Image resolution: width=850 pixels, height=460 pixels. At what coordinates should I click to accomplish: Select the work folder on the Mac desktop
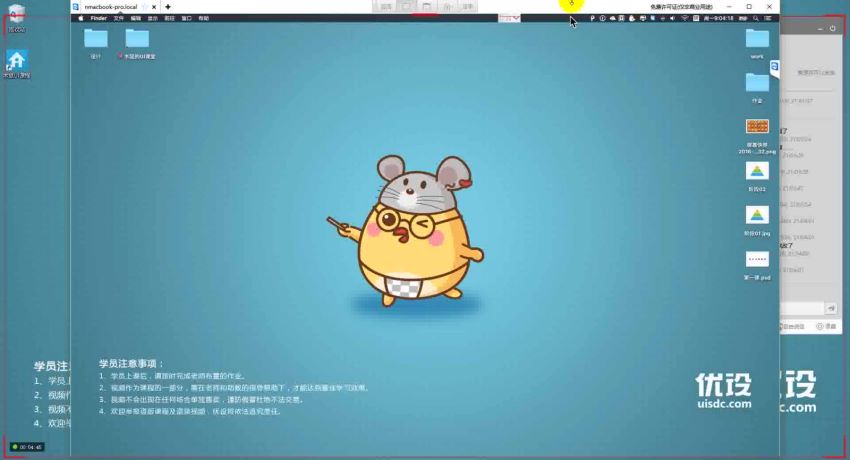point(757,43)
